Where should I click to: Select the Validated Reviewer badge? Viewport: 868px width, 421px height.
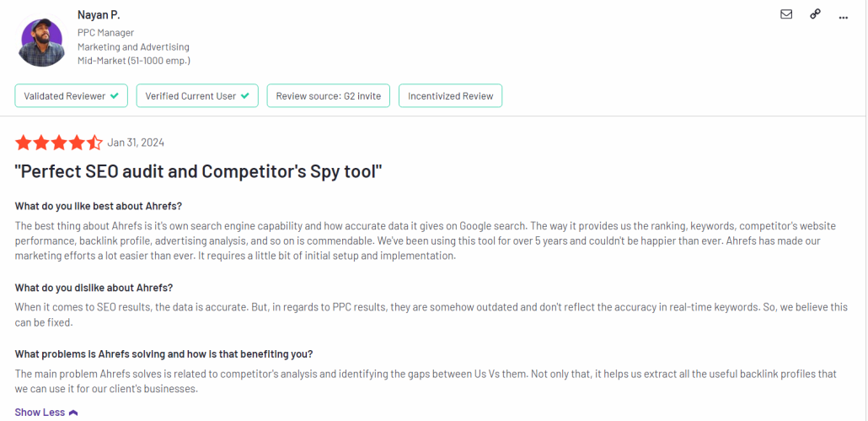(x=71, y=96)
